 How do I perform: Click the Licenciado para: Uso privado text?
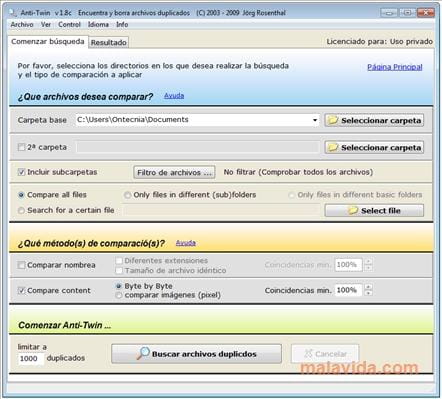click(x=379, y=42)
